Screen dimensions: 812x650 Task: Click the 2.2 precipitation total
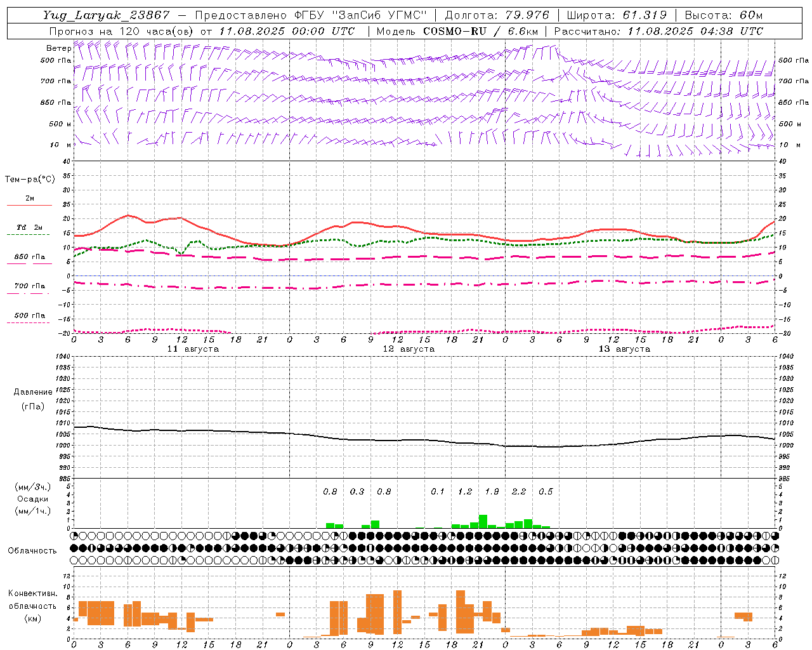[519, 491]
